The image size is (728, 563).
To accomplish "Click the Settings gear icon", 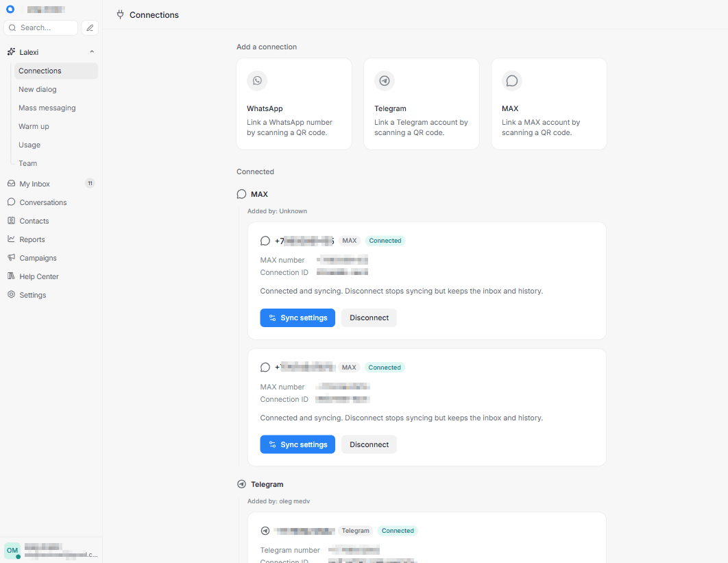I will tap(12, 294).
